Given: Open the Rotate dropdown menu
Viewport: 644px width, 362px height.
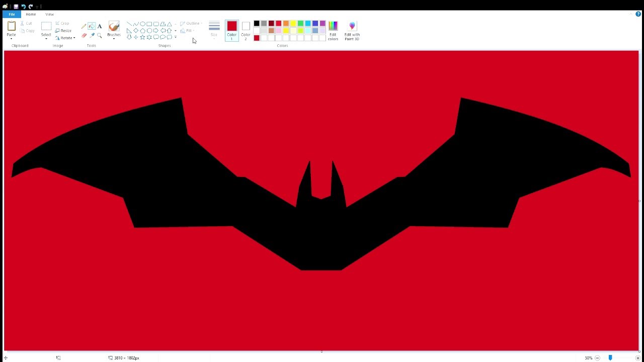Looking at the screenshot, I should click(x=65, y=38).
